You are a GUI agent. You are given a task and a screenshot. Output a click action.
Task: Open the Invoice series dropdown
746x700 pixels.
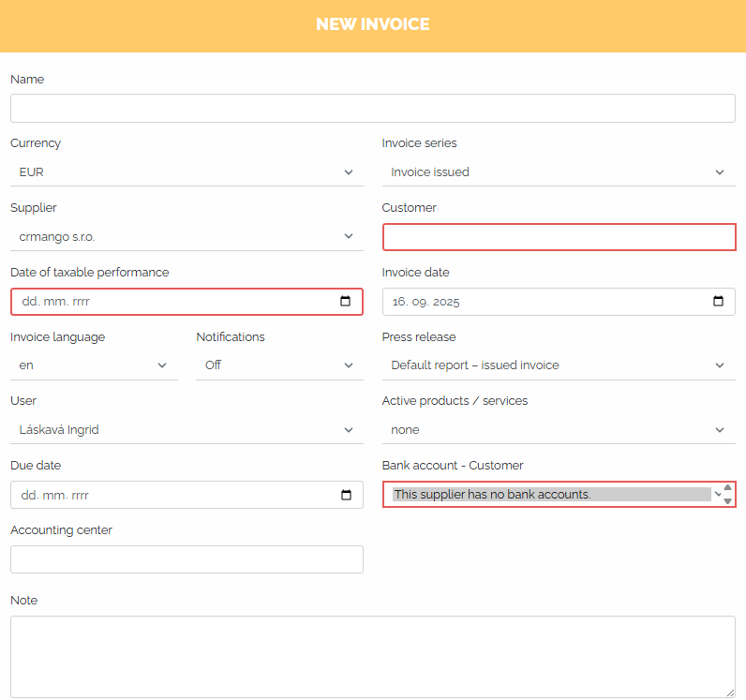pyautogui.click(x=559, y=172)
